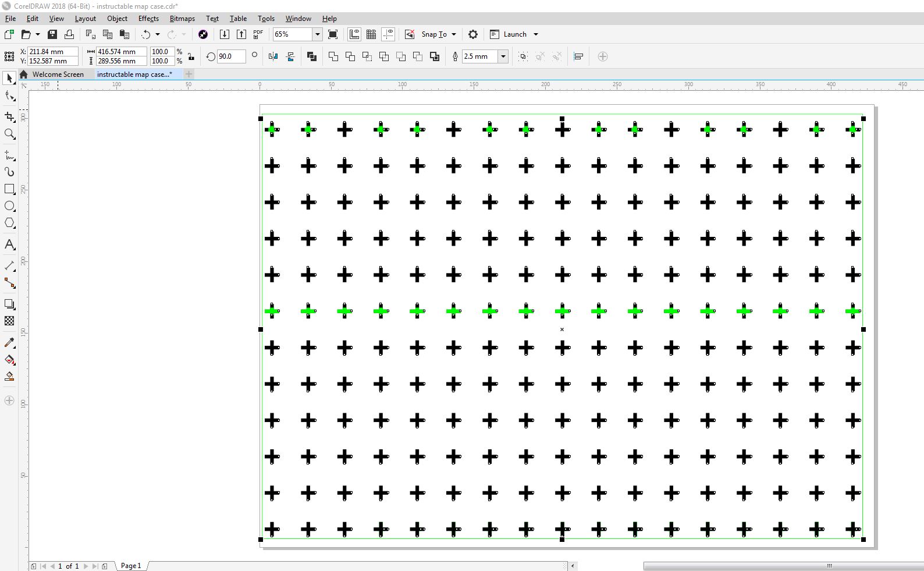Toggle rulers display

[x=354, y=34]
